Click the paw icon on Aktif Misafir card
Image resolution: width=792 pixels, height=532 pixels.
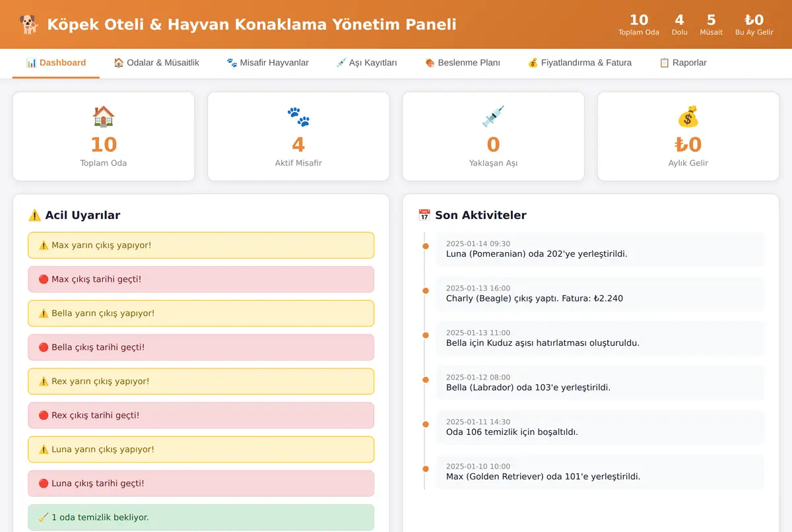tap(298, 117)
